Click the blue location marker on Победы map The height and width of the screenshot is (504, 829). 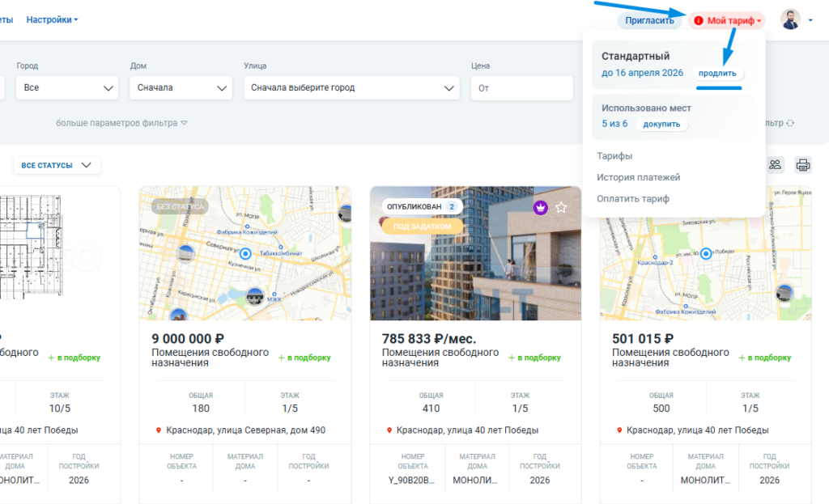tap(706, 253)
